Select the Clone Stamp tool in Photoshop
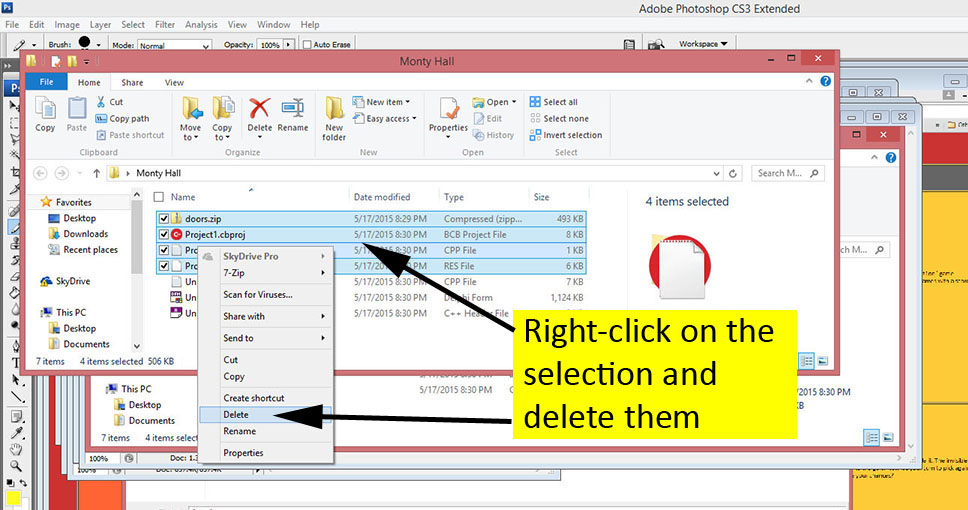 coord(15,244)
